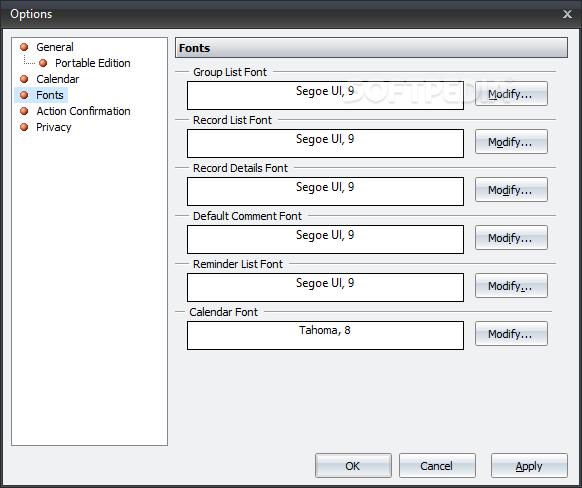Viewport: 582px width, 488px height.
Task: Modify the Reminder List Font
Action: [511, 286]
